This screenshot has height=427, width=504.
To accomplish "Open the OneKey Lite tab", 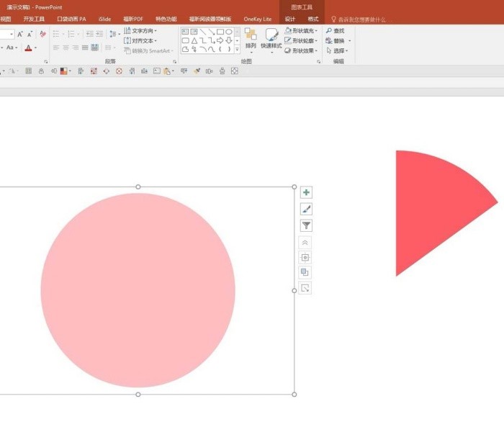I will click(258, 19).
